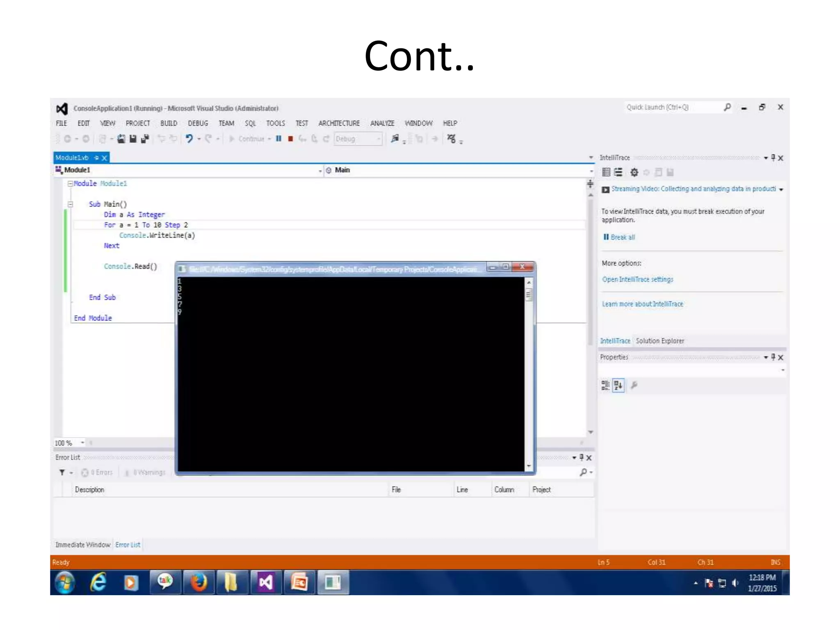
Task: Click Open IntelliTrace settings link
Action: pos(637,279)
